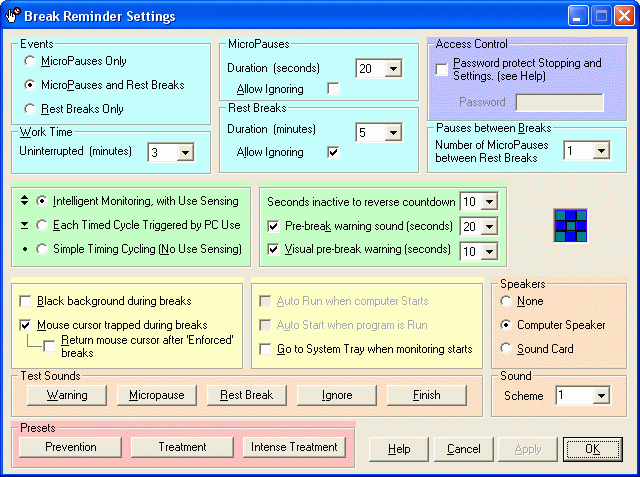
Task: Select Rest Breaks Only option
Action: (x=30, y=109)
